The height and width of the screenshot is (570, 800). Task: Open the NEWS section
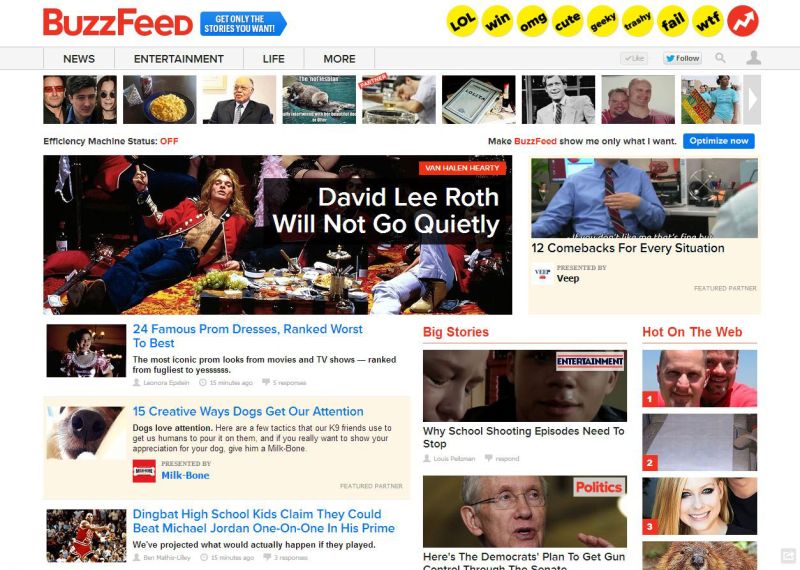pos(79,59)
